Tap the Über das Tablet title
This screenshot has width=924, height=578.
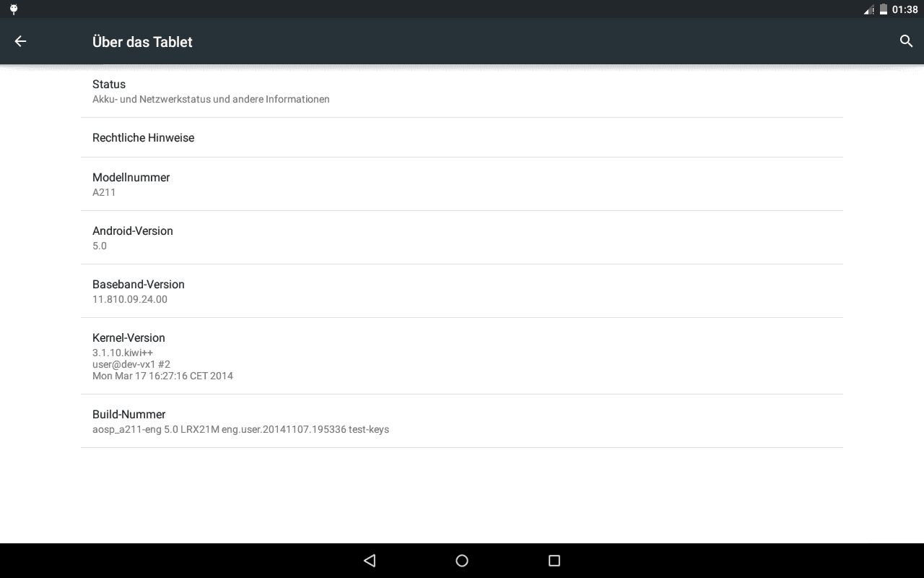tap(142, 42)
